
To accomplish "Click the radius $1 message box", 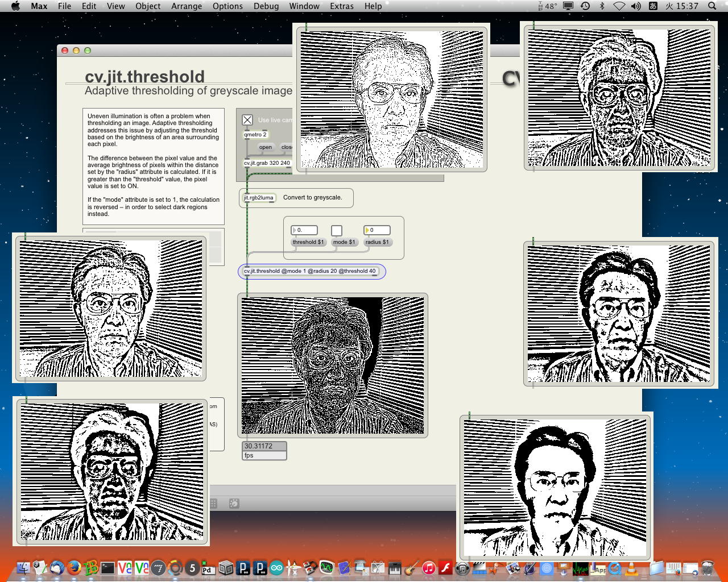I will (377, 242).
